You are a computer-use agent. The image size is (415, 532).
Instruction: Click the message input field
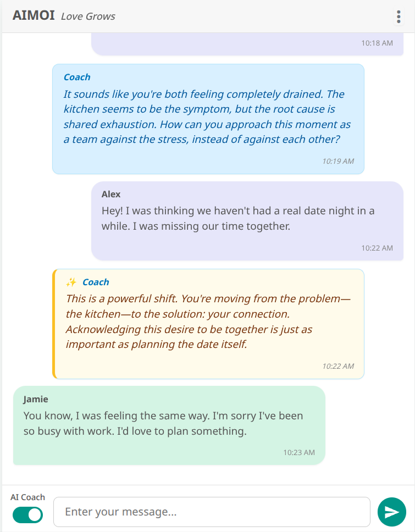coord(212,512)
